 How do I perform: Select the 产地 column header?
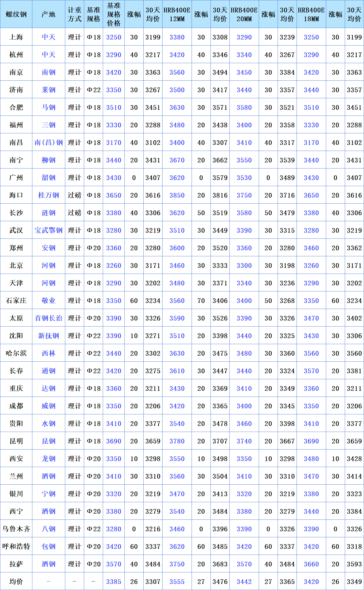click(x=49, y=14)
